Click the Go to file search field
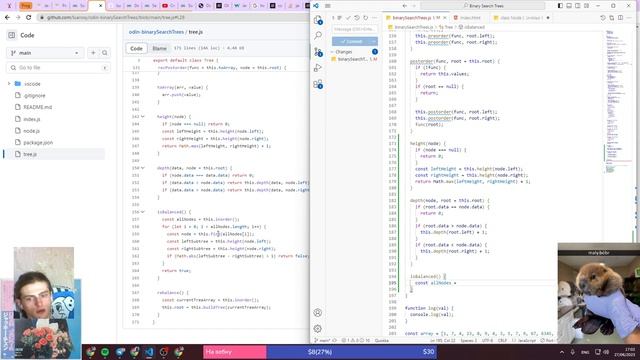Viewport: 640px width, 360px height. click(58, 68)
